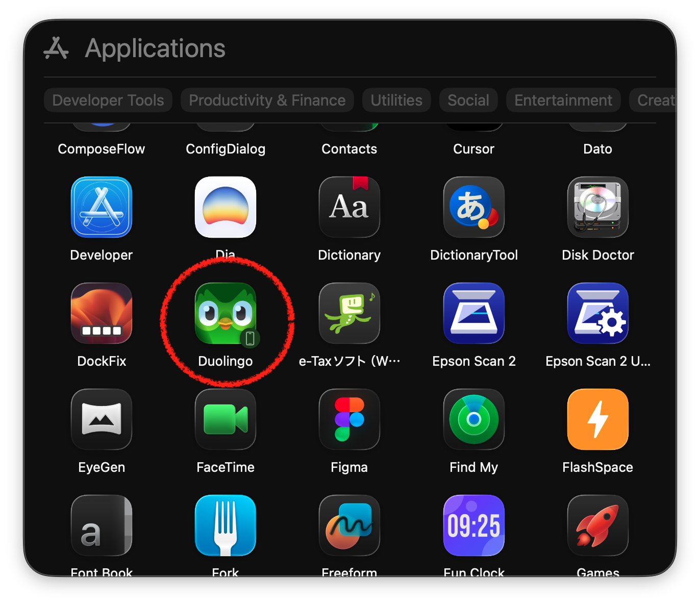Launch the Epson Scan 2 icon
The width and height of the screenshot is (700, 604).
[474, 313]
